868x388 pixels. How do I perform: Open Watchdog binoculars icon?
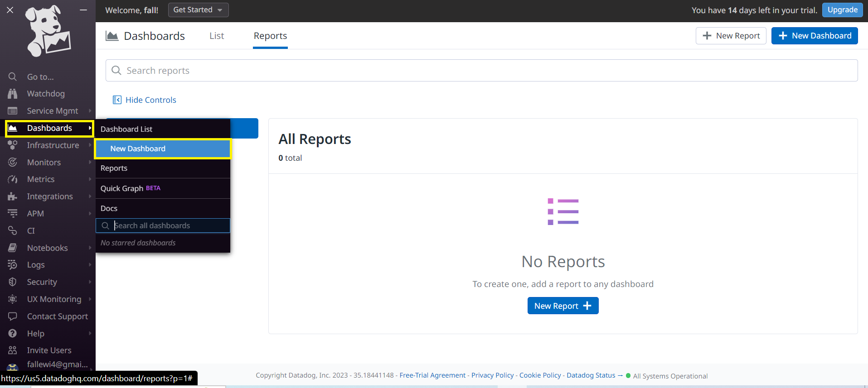[13, 94]
